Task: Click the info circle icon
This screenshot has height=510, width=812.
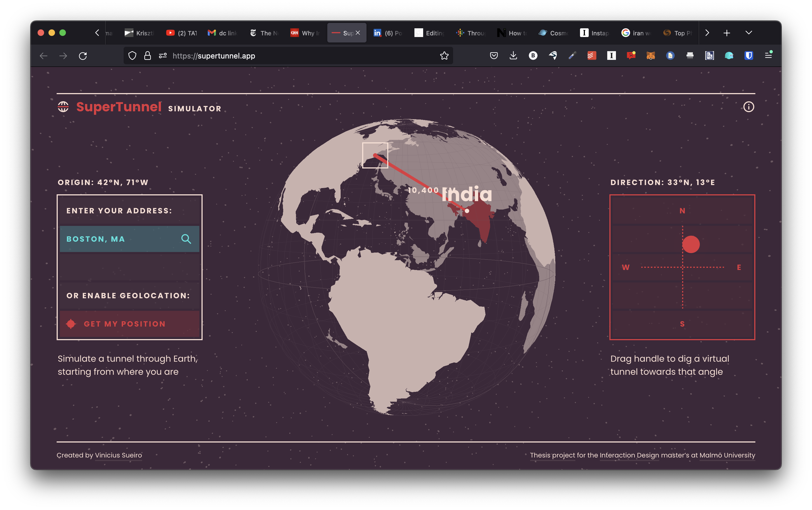Action: (x=748, y=107)
